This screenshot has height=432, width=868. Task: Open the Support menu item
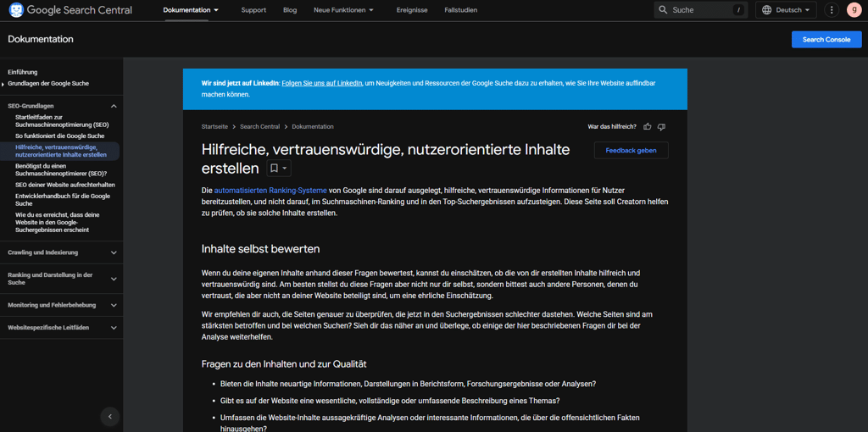(253, 10)
